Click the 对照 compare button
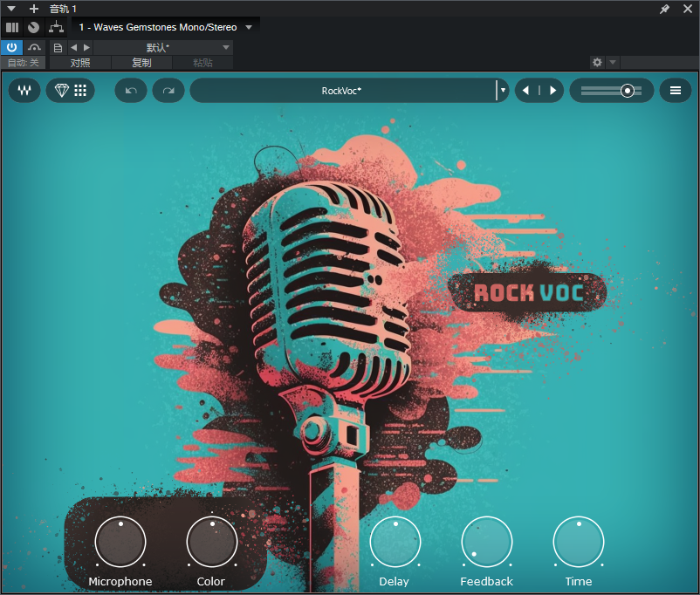Viewport: 700px width, 595px height. tap(80, 63)
